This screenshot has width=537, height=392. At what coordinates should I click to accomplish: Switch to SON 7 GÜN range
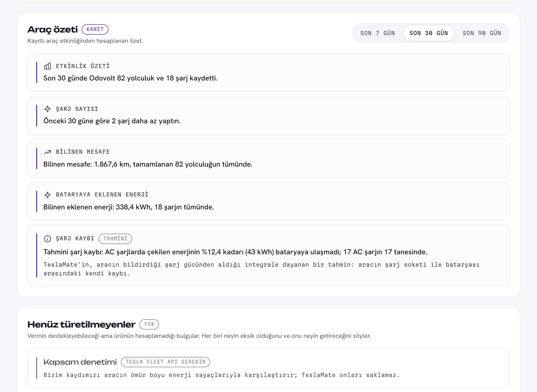[x=377, y=33]
